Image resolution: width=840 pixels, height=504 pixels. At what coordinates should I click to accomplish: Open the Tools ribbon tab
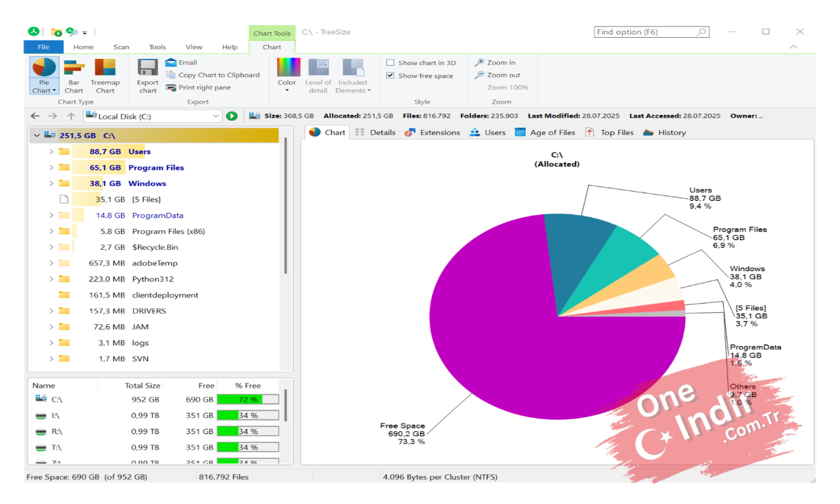157,47
